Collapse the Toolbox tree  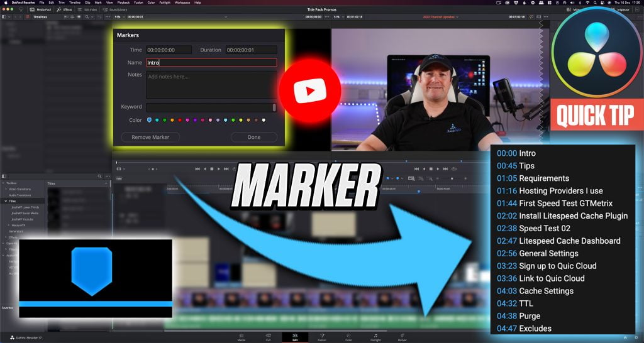tap(3, 183)
